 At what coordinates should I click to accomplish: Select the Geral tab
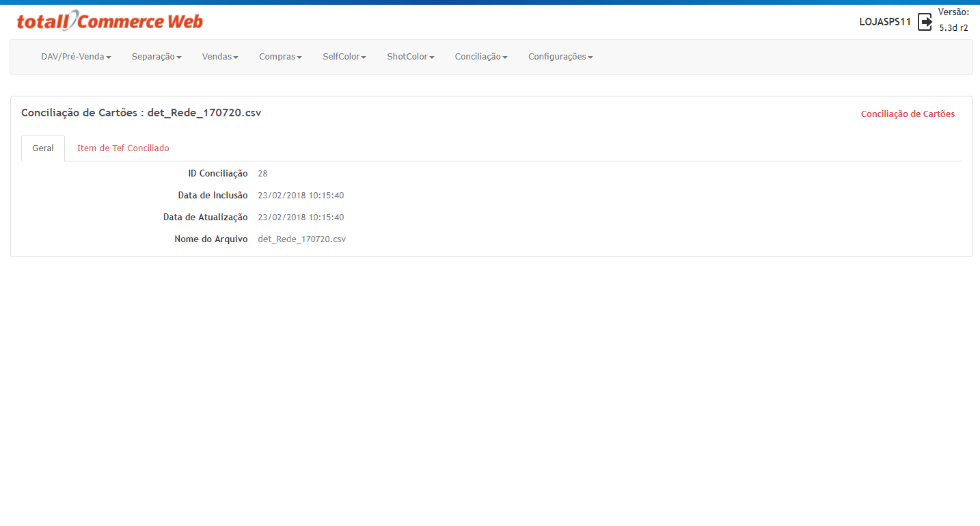click(x=43, y=148)
